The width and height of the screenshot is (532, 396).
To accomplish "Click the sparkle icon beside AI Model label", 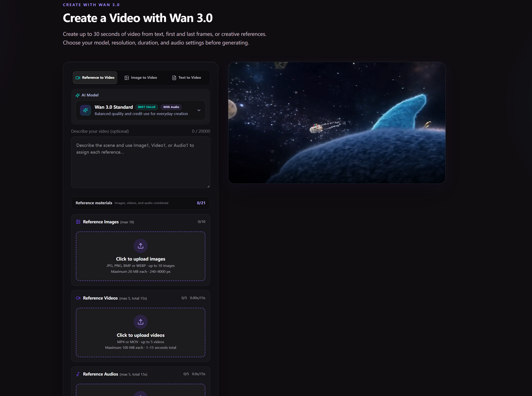I will 77,95.
